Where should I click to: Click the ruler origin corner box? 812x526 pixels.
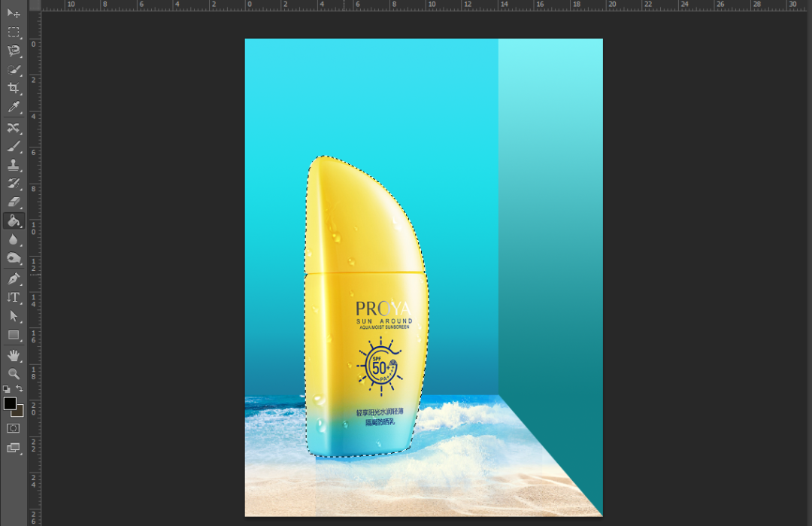point(35,5)
